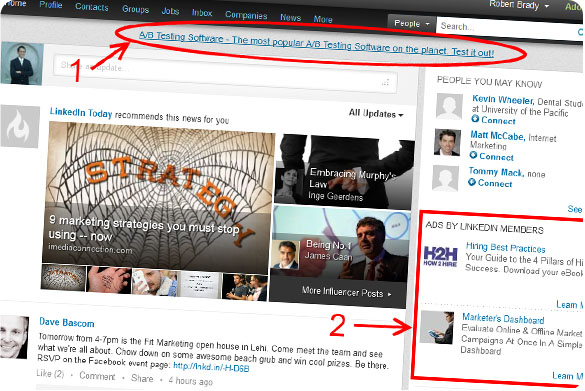Click the 4 hours ago timestamp
The height and width of the screenshot is (391, 585).
pyautogui.click(x=190, y=381)
